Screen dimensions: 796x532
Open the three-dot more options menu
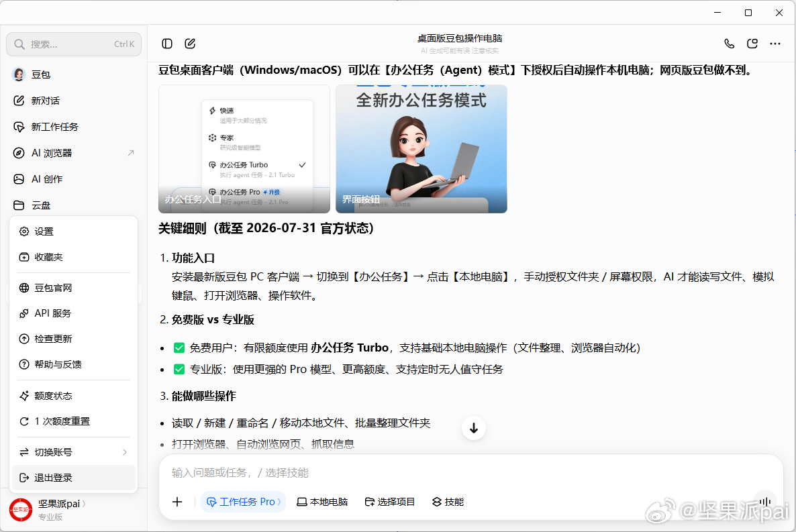coord(775,44)
